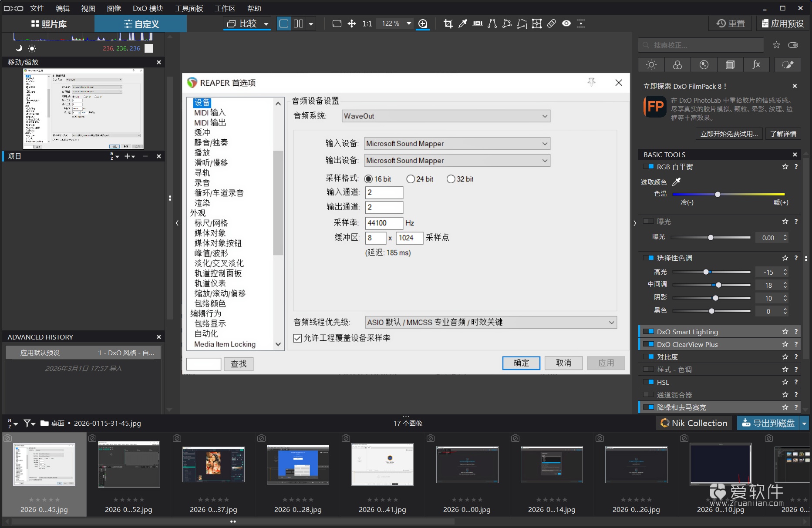The width and height of the screenshot is (812, 528).
Task: Open the 工作区 menu
Action: [225, 8]
